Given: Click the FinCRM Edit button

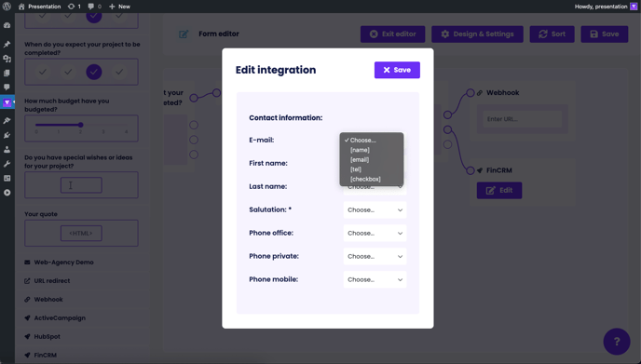Looking at the screenshot, I should [x=499, y=190].
